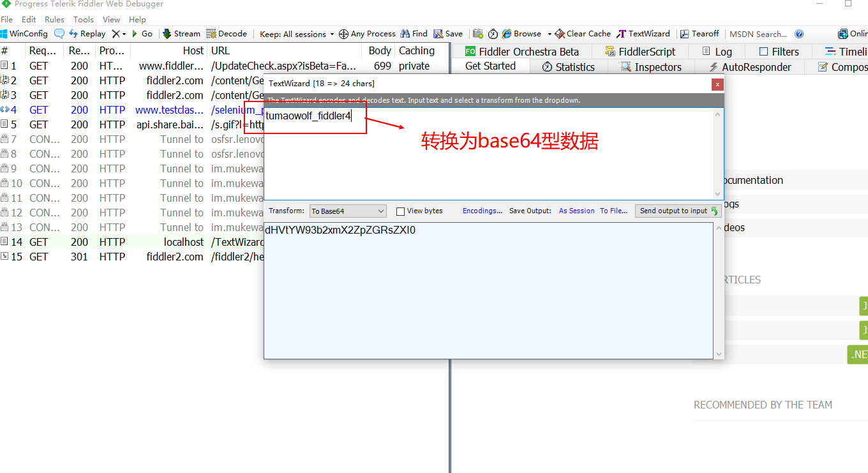Switch to the Inspectors tab
Screen dimensions: 868x473
coord(651,67)
